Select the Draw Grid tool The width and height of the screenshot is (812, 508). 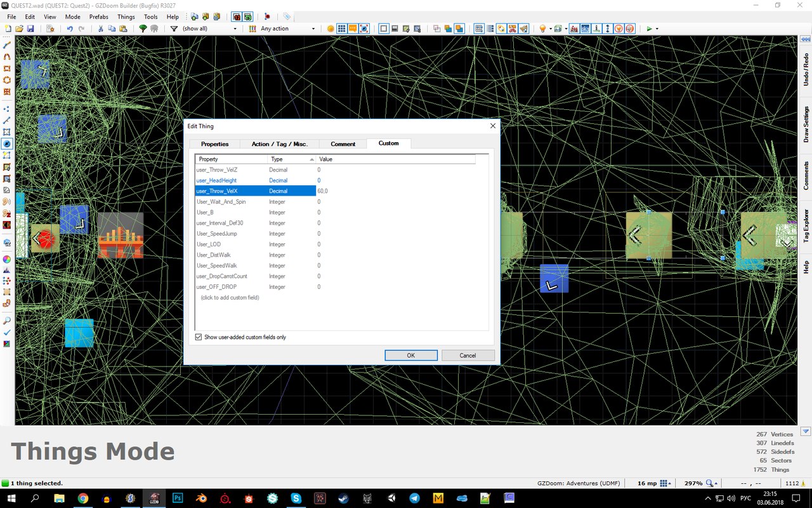click(x=7, y=91)
